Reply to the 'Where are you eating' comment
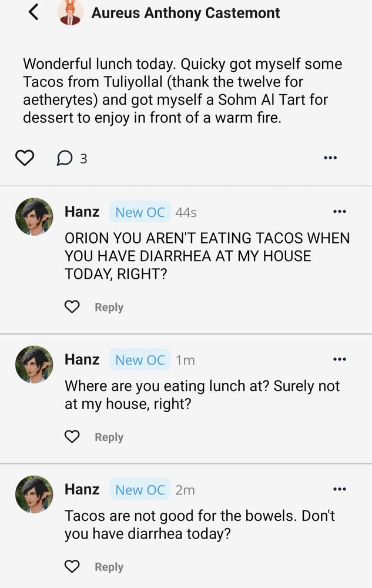The width and height of the screenshot is (372, 588). 109,437
